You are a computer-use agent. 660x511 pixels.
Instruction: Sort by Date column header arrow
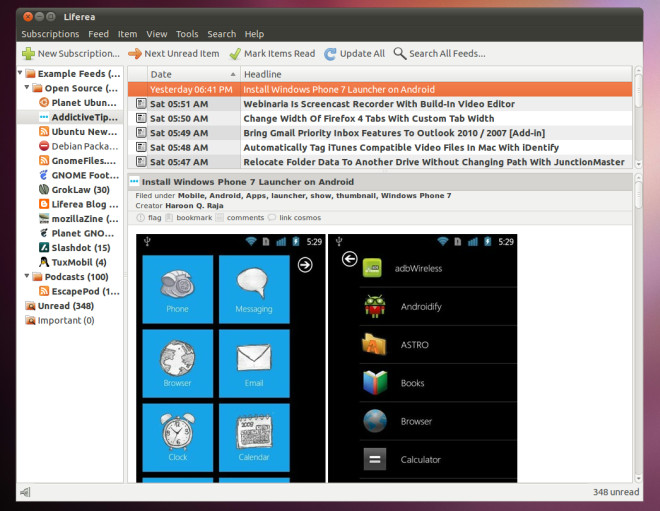233,75
